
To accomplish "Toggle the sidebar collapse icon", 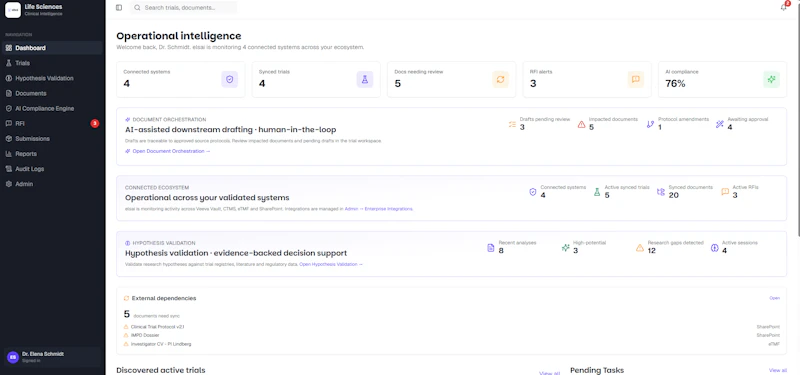I will click(119, 8).
